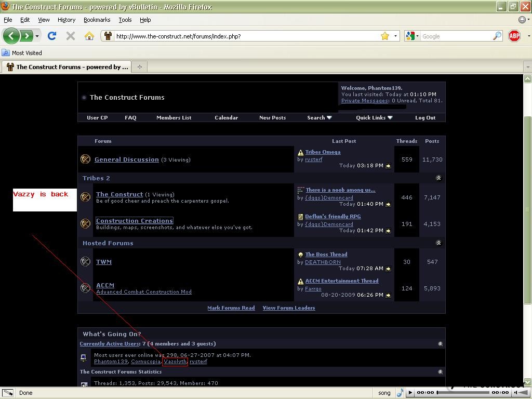532x399 pixels.
Task: Open rysterf's profile in active users
Action: (x=198, y=362)
